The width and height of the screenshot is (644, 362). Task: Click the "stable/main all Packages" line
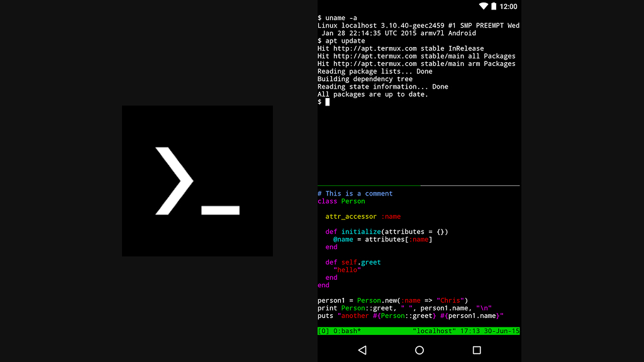click(416, 56)
